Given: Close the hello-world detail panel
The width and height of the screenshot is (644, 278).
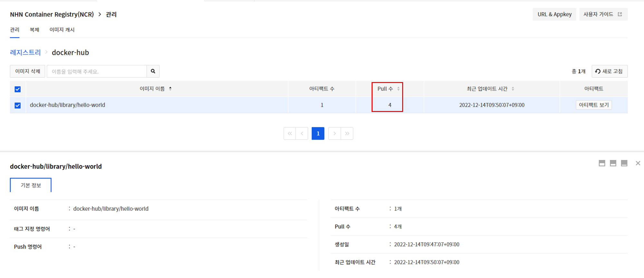Looking at the screenshot, I should 638,163.
